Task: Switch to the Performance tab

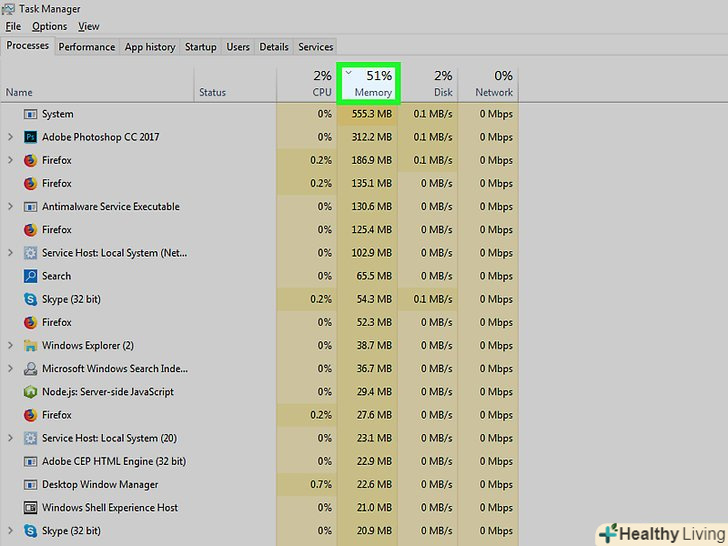Action: click(86, 47)
